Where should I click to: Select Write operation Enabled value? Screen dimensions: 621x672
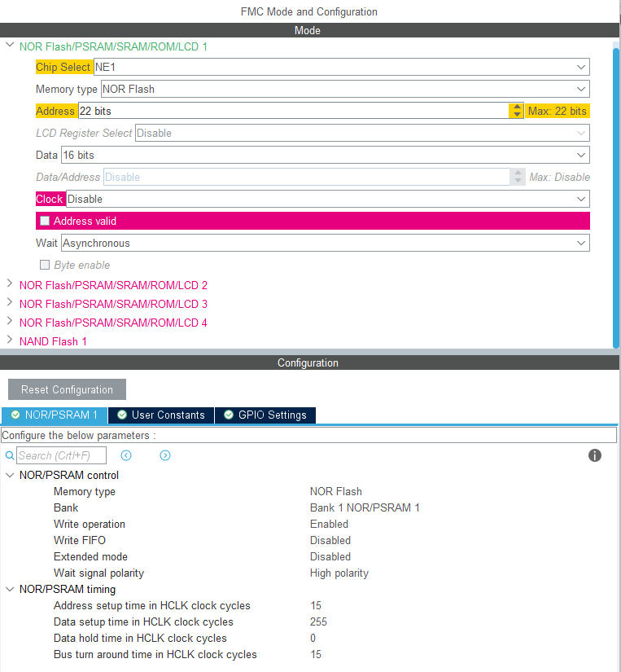[x=329, y=524]
